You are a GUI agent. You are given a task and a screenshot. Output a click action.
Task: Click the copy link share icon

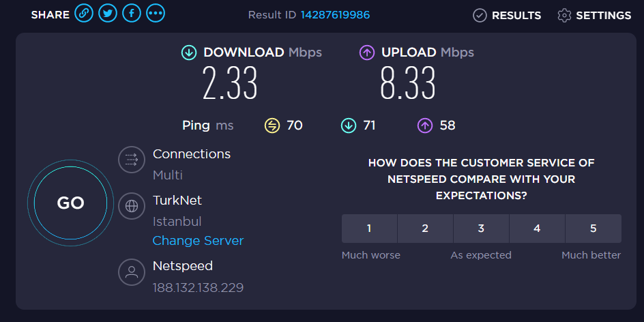pos(84,13)
